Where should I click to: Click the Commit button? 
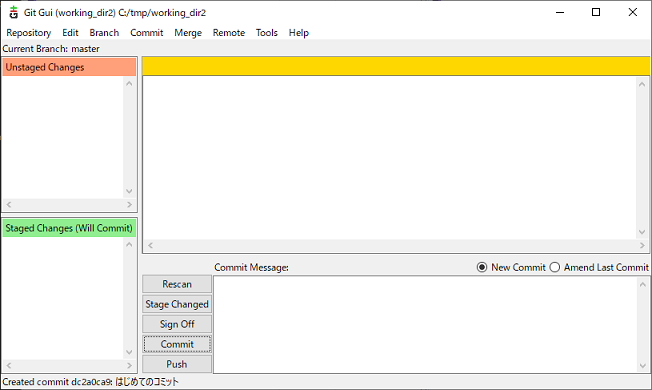(x=177, y=344)
